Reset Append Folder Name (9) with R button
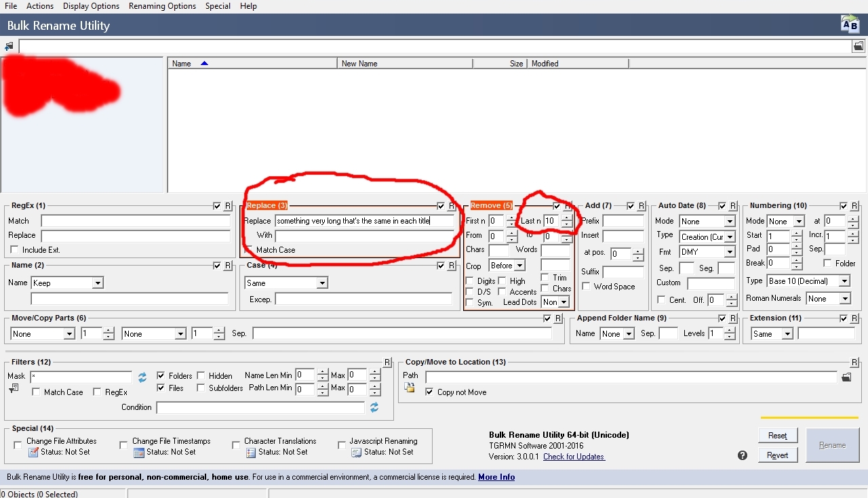868x498 pixels. (733, 318)
